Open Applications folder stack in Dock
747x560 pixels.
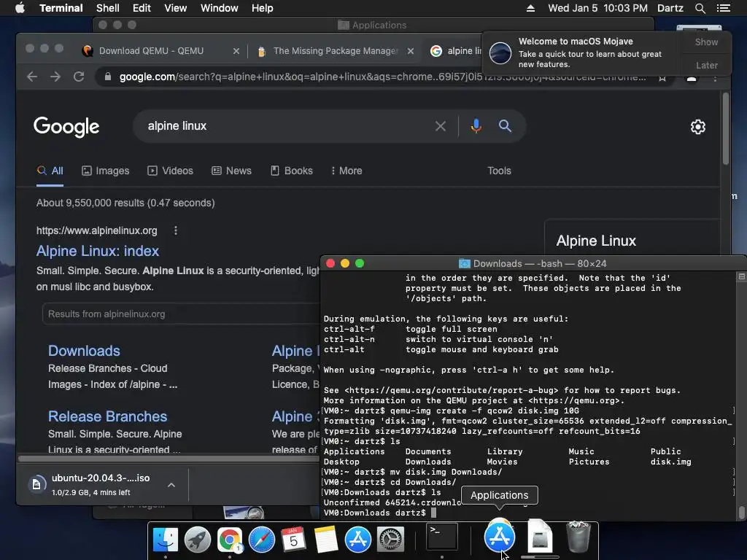[x=499, y=537]
